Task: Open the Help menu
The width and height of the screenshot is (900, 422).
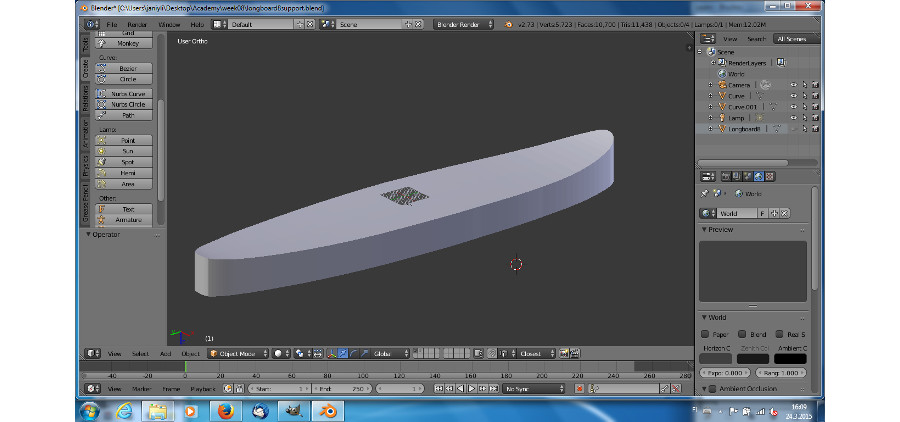Action: click(x=197, y=25)
